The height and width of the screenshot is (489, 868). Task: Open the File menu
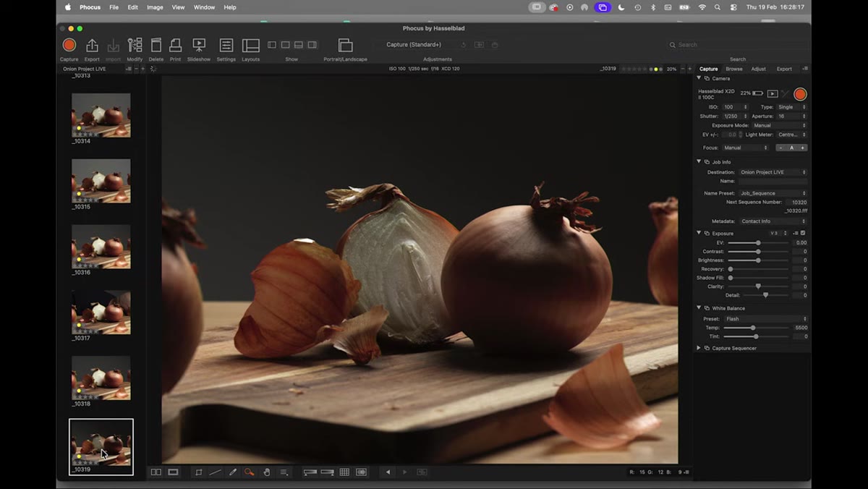(x=114, y=7)
